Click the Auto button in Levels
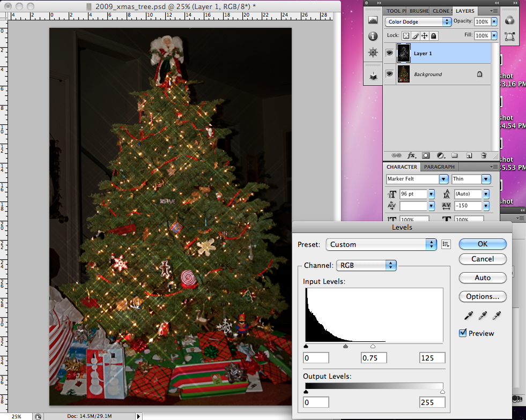 click(x=482, y=277)
